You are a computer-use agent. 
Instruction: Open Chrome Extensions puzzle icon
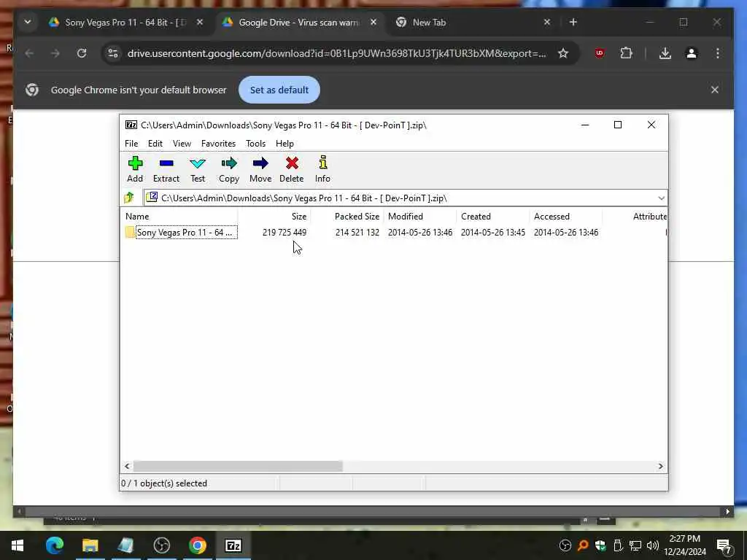tap(626, 53)
